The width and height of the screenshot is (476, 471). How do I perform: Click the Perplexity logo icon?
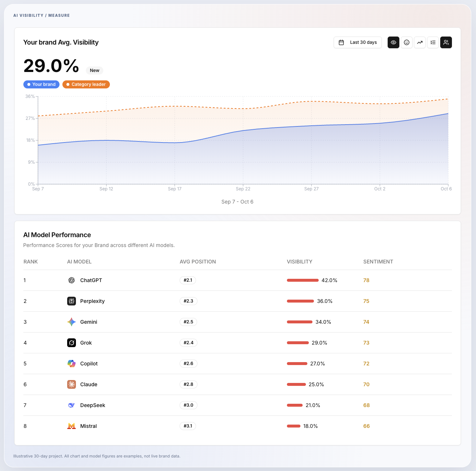[72, 301]
